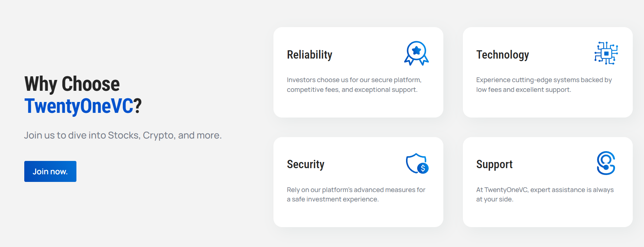Select the Support card heading
The image size is (644, 247).
[494, 164]
